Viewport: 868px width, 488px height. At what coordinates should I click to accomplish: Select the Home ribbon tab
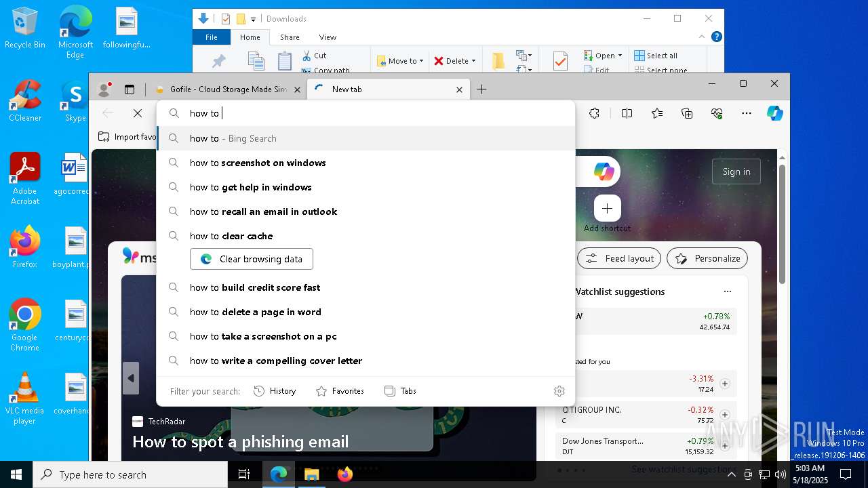pos(250,37)
